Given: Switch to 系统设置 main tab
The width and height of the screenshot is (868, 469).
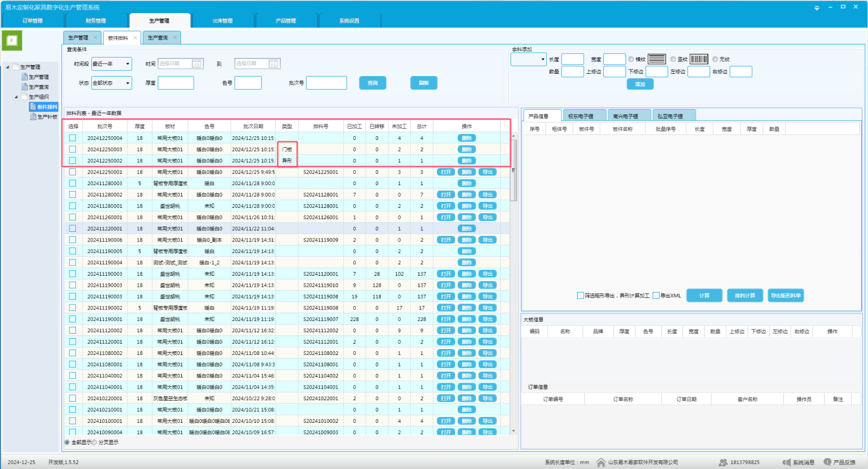Looking at the screenshot, I should click(x=349, y=21).
